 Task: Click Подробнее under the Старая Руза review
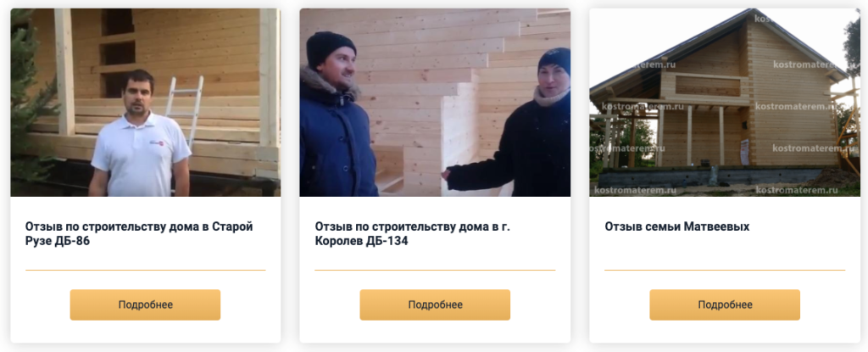[145, 305]
